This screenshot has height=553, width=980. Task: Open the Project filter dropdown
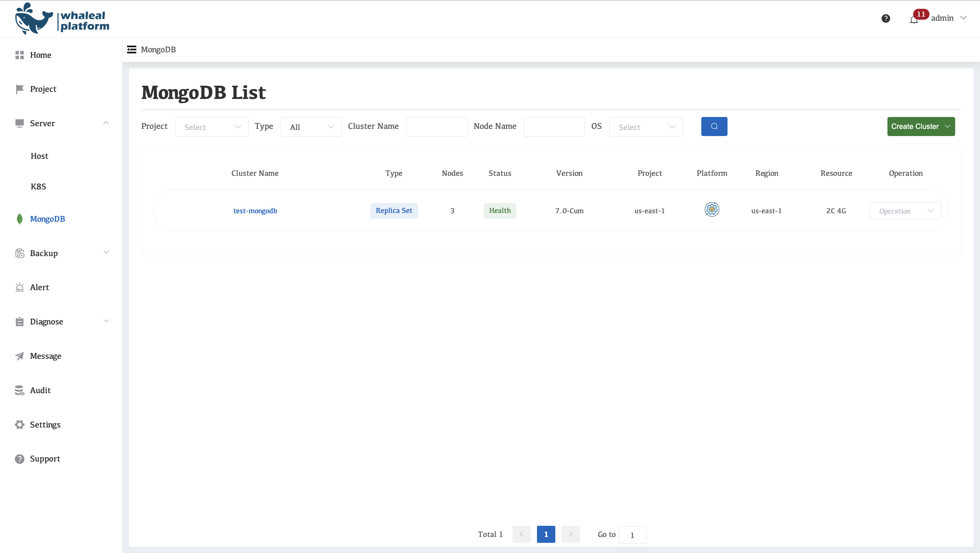click(212, 127)
